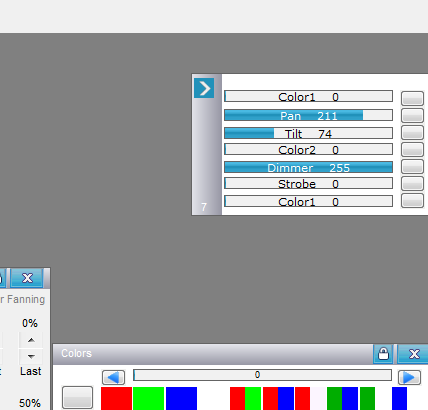Select the solid blue color swatch

(x=181, y=398)
